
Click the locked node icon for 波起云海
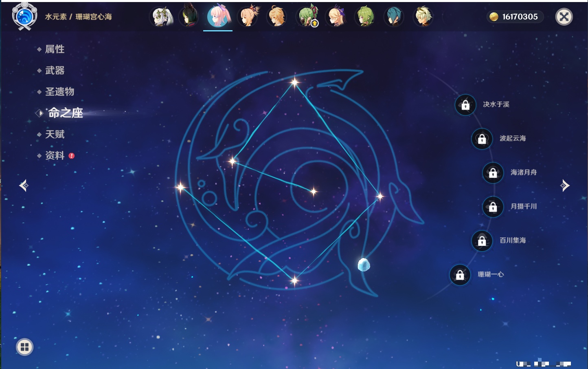point(482,139)
